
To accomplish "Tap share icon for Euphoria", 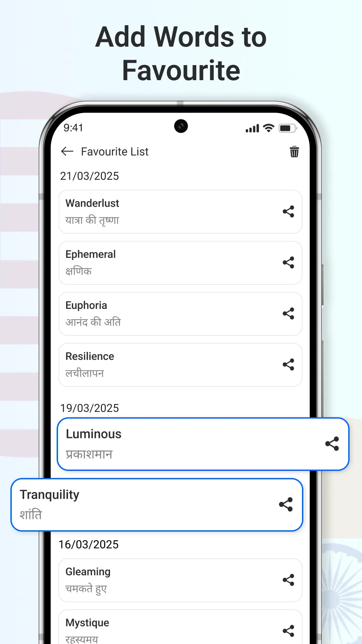I will pyautogui.click(x=288, y=314).
